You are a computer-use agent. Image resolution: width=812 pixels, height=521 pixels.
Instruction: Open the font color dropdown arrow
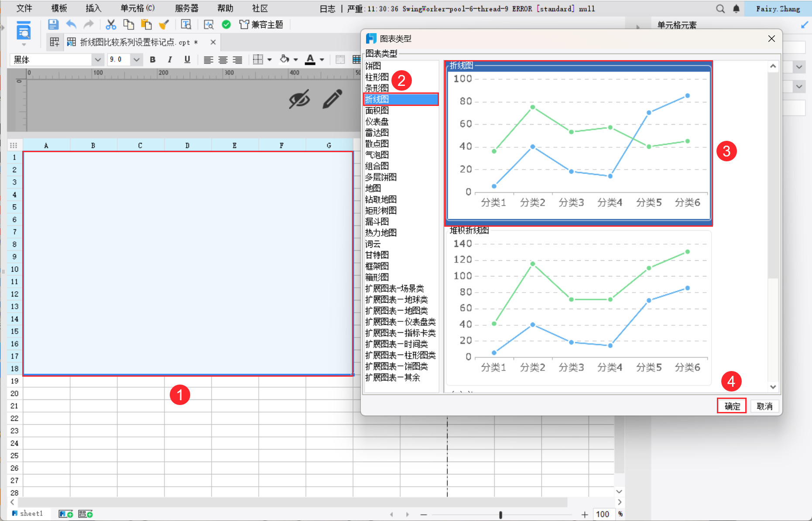[x=322, y=60]
